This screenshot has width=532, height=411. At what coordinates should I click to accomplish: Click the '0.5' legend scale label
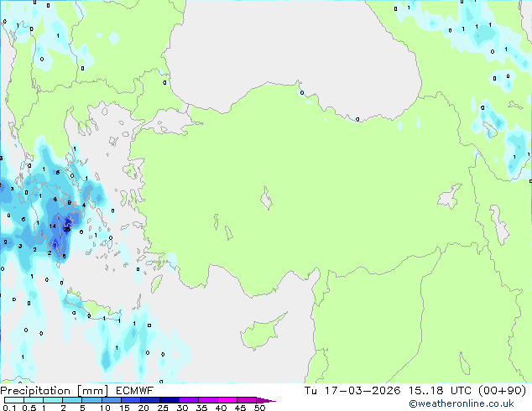tap(29, 408)
